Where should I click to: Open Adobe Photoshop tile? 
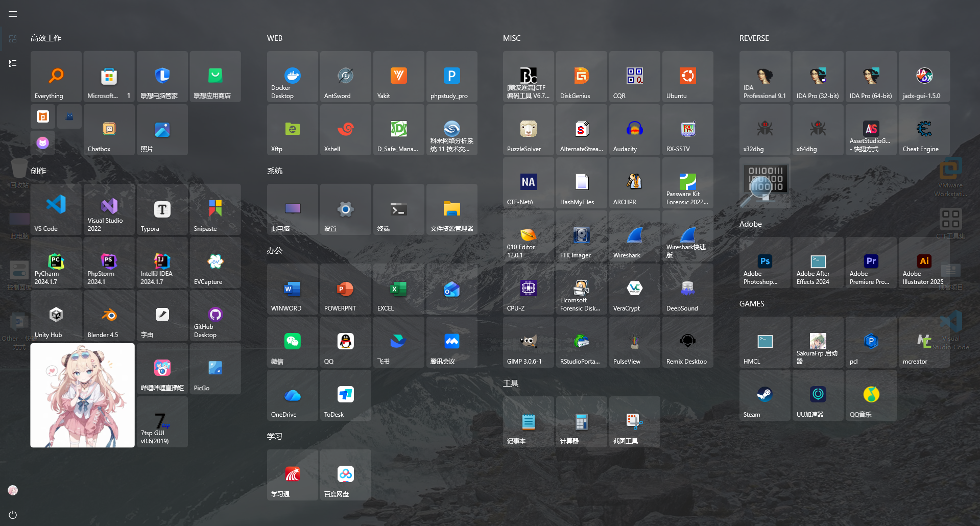click(764, 262)
